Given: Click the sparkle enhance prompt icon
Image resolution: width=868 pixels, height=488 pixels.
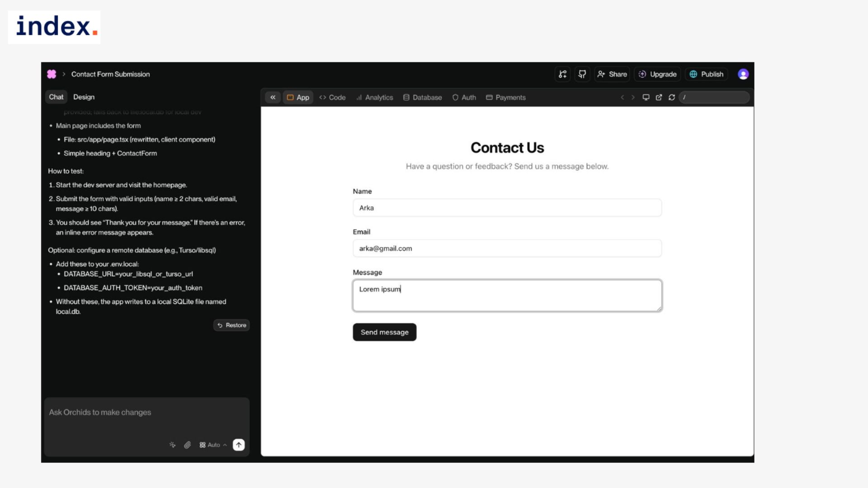Looking at the screenshot, I should pyautogui.click(x=173, y=445).
